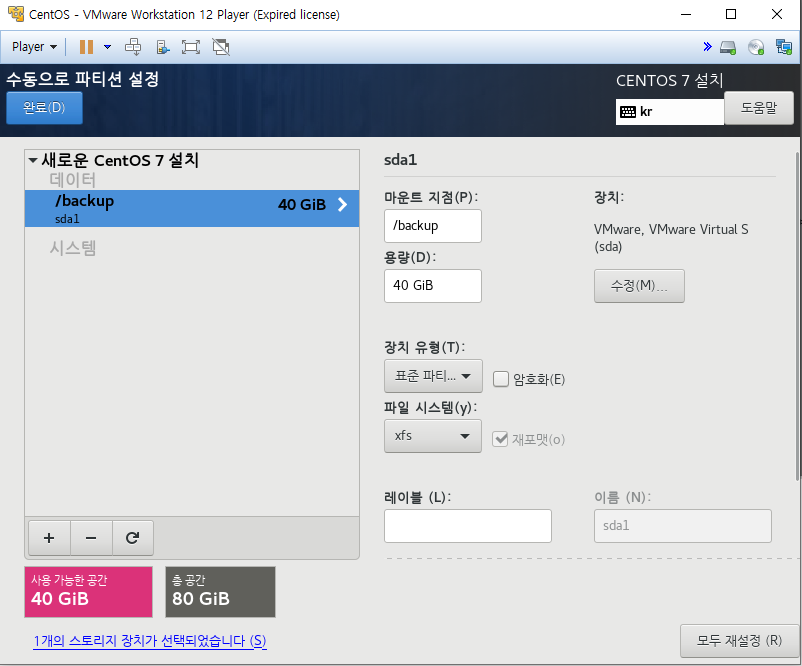Click the 용량 40 GiB field
Viewport: 802px width, 666px height.
433,285
